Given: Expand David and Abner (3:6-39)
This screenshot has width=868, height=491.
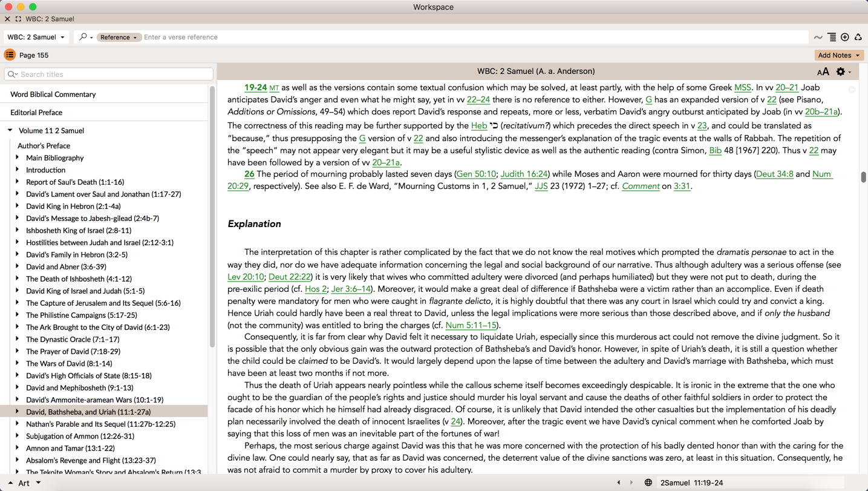Looking at the screenshot, I should (x=17, y=266).
